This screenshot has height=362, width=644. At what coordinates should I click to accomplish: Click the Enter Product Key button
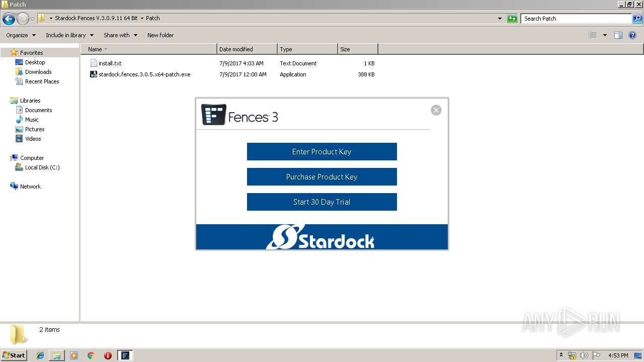(x=321, y=151)
